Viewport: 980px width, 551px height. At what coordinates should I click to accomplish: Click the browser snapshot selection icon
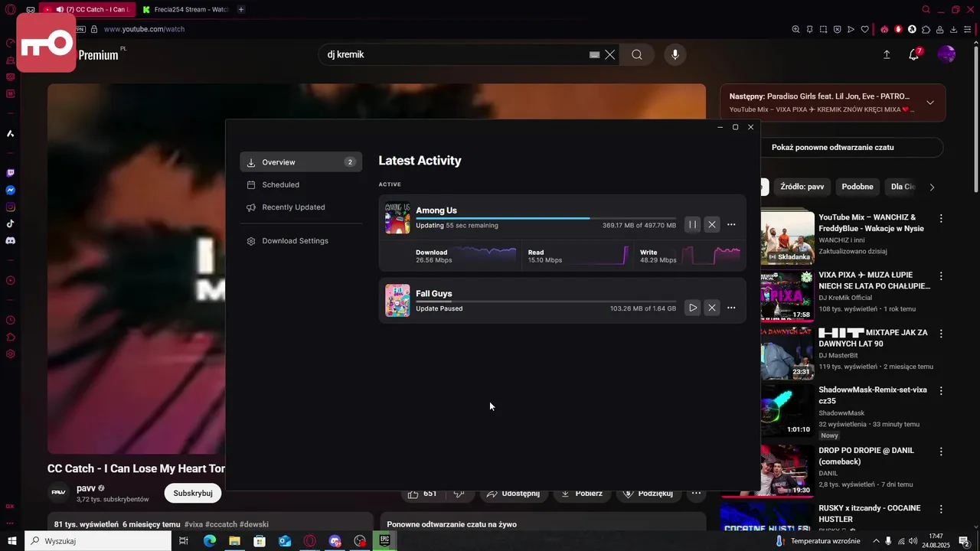pos(823,29)
